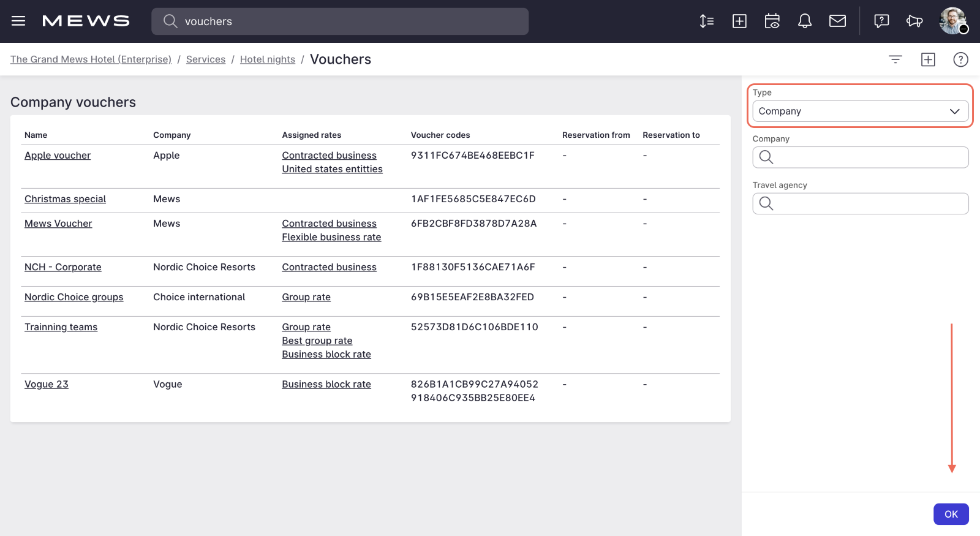This screenshot has width=980, height=536.
Task: Open the Apple voucher link
Action: point(58,156)
